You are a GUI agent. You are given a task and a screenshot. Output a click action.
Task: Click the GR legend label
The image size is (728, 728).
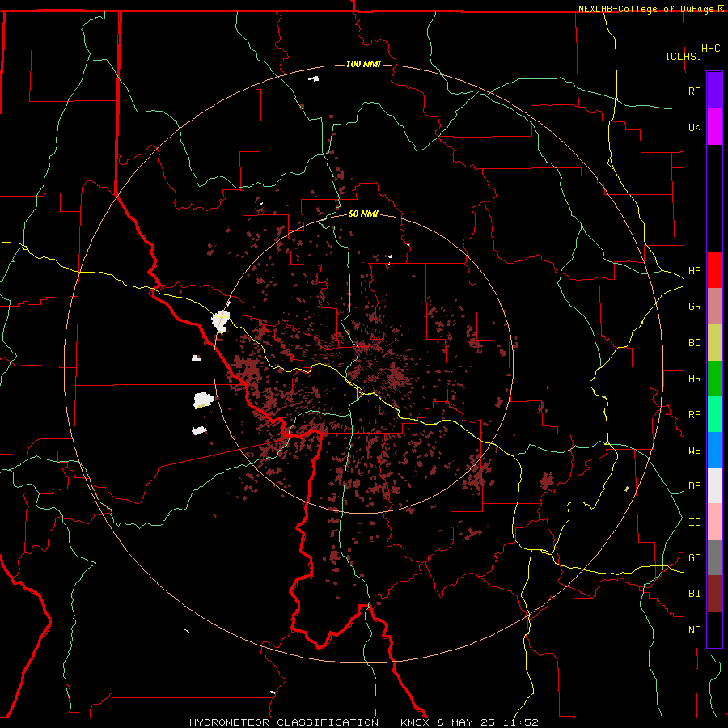(x=694, y=307)
